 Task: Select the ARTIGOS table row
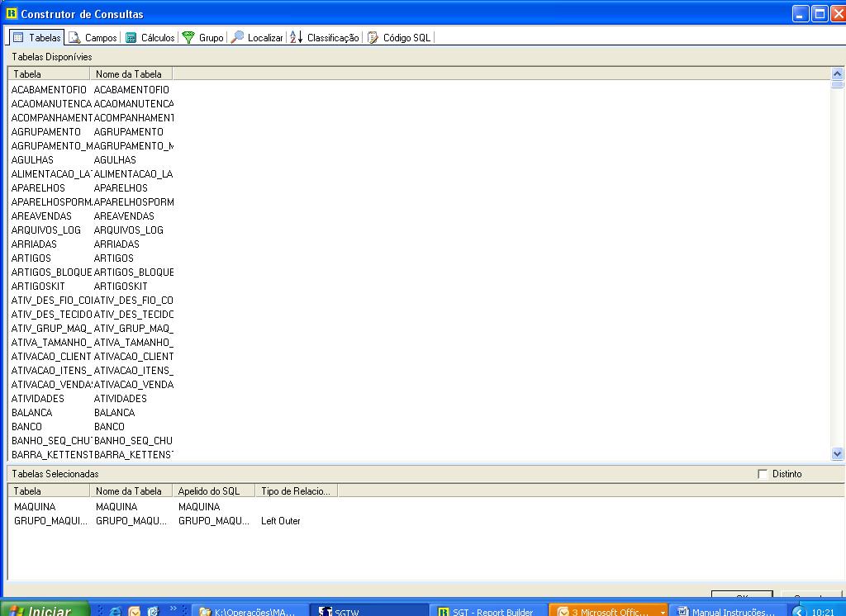tap(31, 258)
